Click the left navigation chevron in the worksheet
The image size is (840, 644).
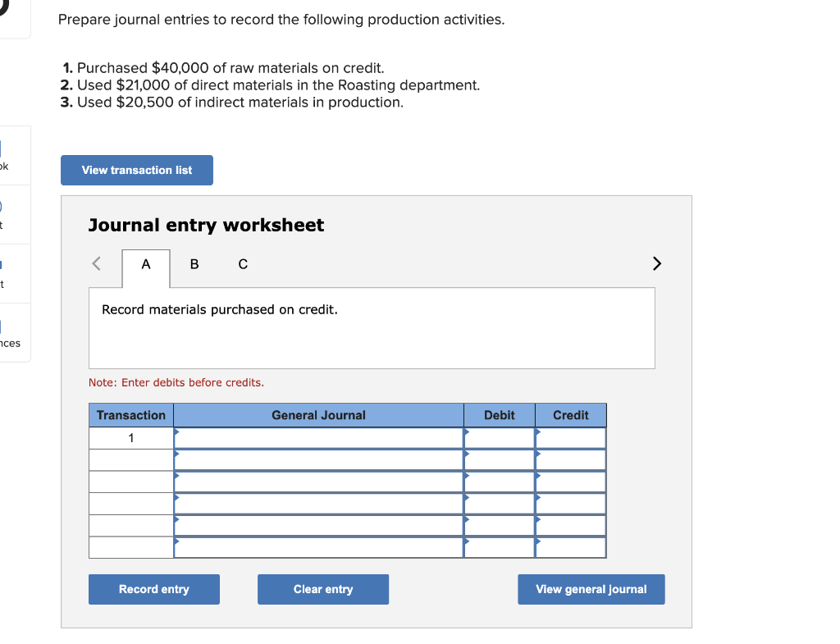pyautogui.click(x=95, y=263)
